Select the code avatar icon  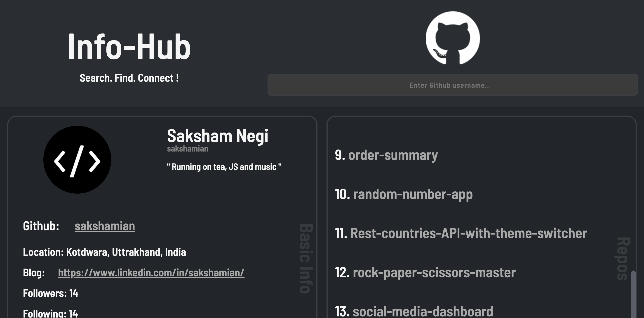click(77, 160)
